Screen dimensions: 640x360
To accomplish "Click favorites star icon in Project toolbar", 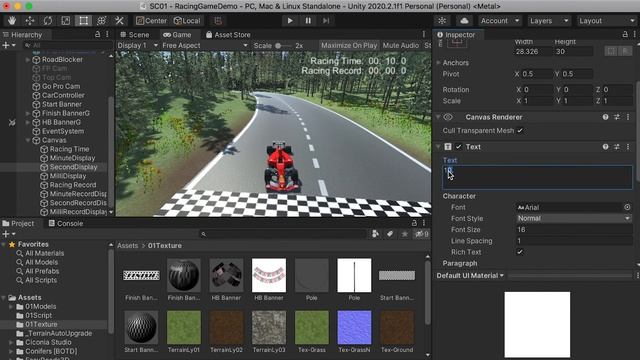I will click(x=404, y=234).
